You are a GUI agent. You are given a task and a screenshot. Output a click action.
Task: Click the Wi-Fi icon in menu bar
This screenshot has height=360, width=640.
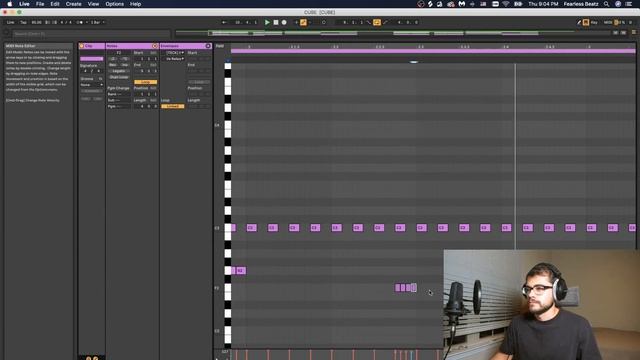(x=506, y=4)
